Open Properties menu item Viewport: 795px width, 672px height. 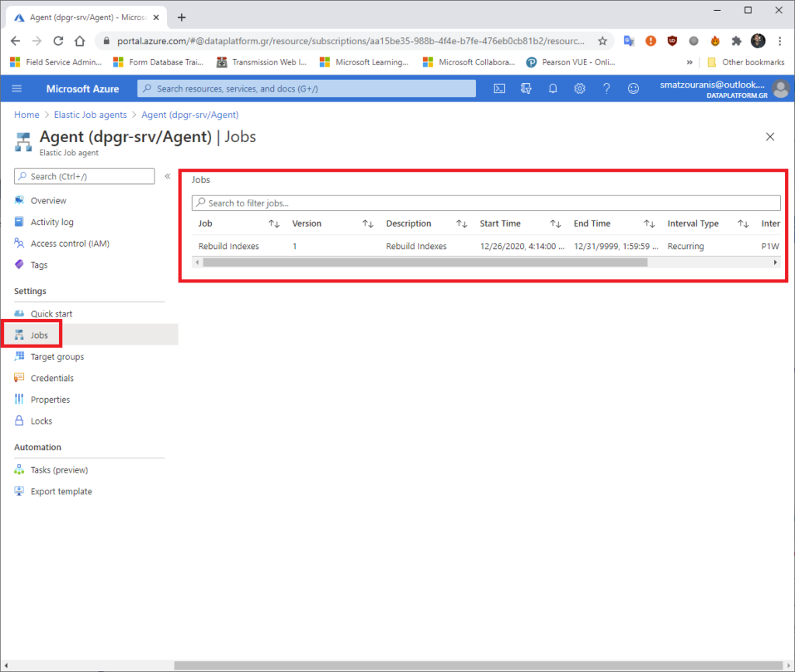point(50,400)
